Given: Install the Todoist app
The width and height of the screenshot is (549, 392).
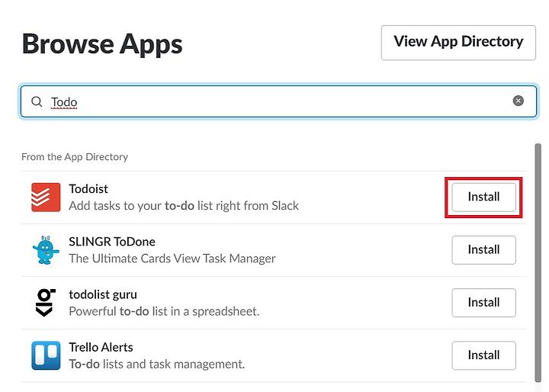Looking at the screenshot, I should pyautogui.click(x=483, y=197).
